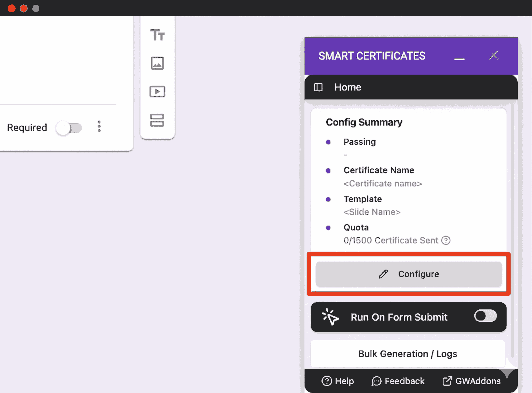The width and height of the screenshot is (532, 393).
Task: Open the Help link
Action: (338, 381)
